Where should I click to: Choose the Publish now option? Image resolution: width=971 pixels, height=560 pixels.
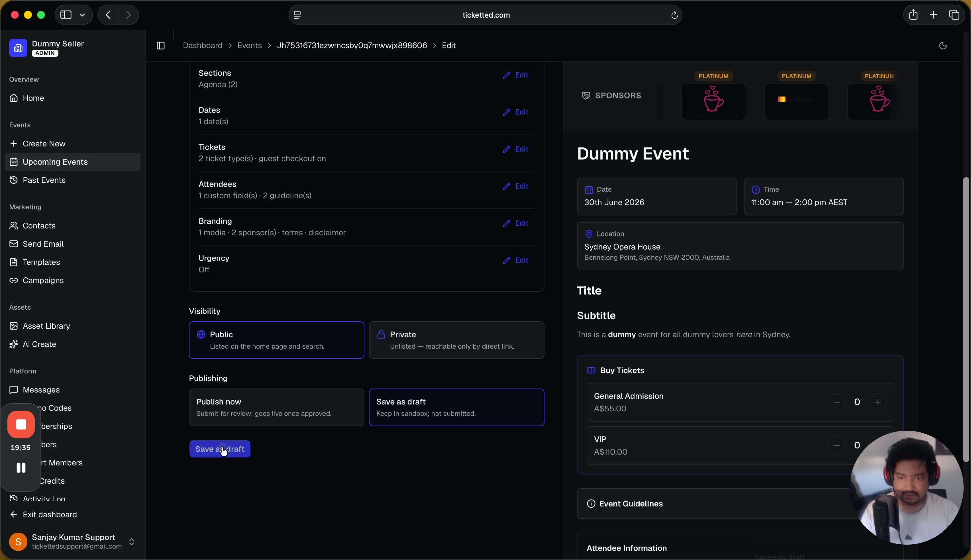pos(277,407)
